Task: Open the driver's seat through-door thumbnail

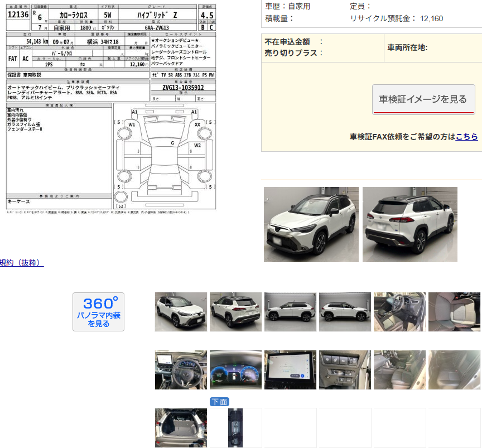Action: tap(399, 312)
